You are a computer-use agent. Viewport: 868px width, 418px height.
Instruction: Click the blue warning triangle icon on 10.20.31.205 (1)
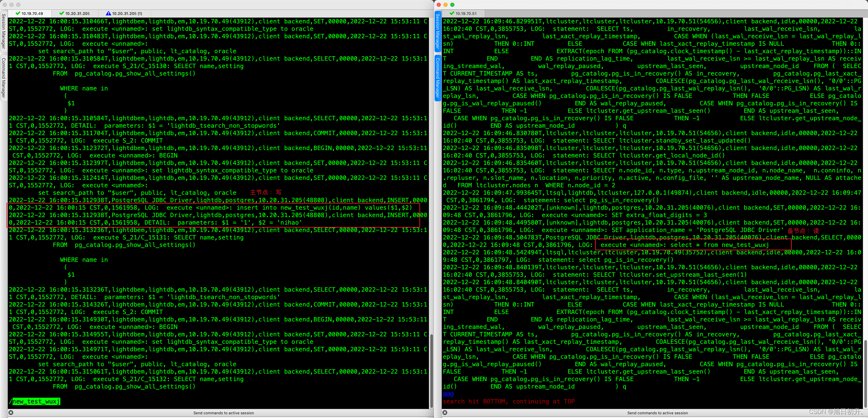click(108, 14)
